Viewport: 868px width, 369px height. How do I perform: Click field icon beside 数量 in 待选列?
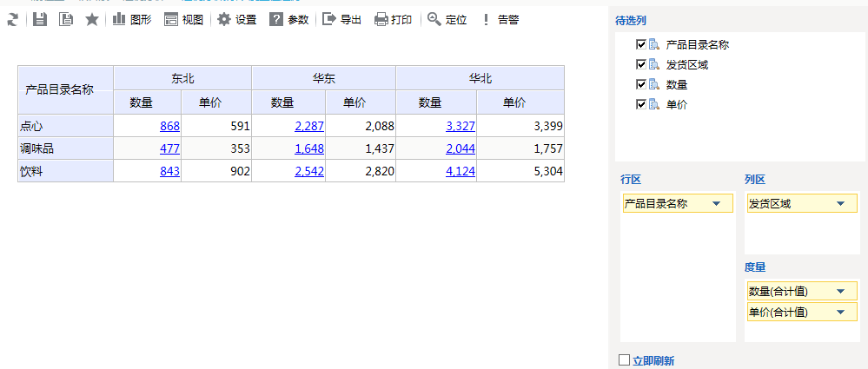[x=654, y=84]
